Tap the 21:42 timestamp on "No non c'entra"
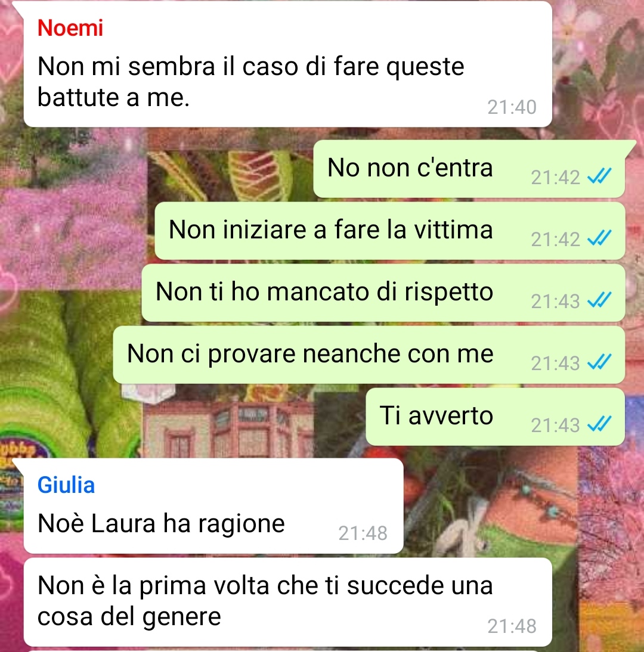The width and height of the screenshot is (644, 652). click(x=555, y=178)
